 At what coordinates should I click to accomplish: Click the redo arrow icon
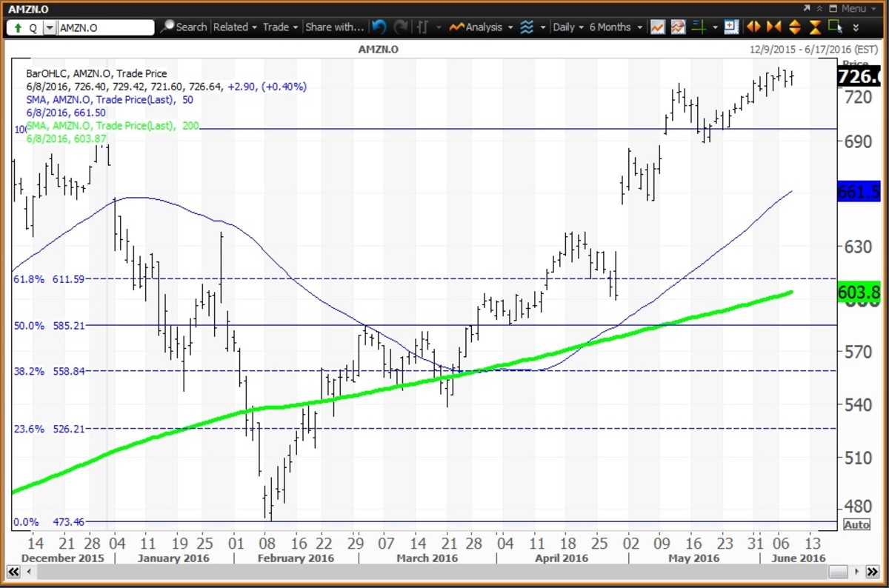coord(401,27)
